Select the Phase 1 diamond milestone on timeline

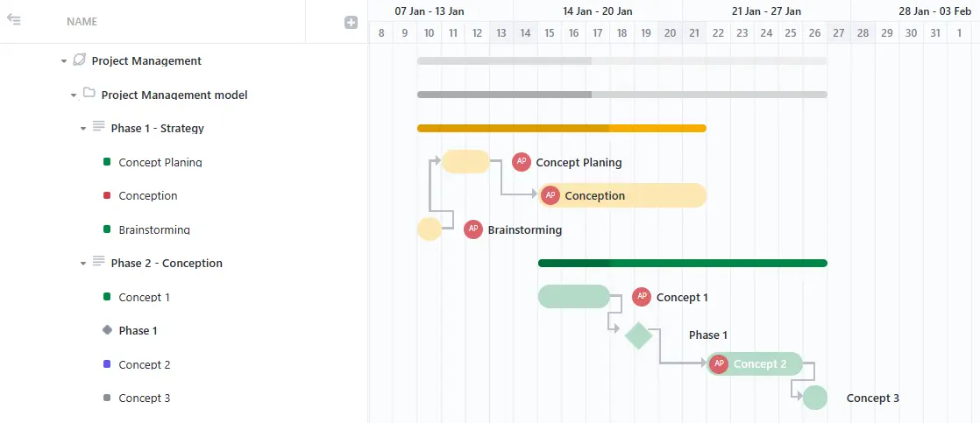click(x=639, y=335)
